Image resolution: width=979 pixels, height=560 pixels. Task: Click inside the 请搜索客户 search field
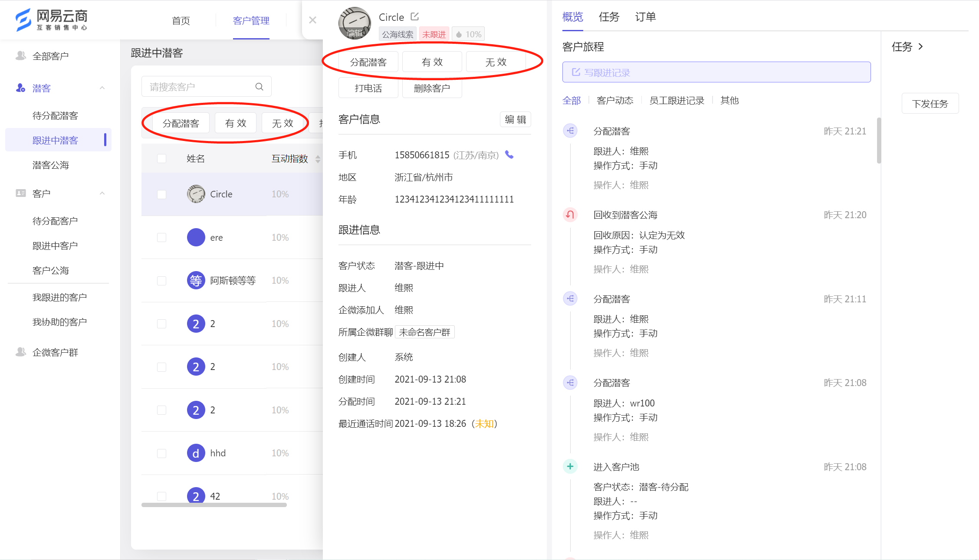pyautogui.click(x=207, y=87)
